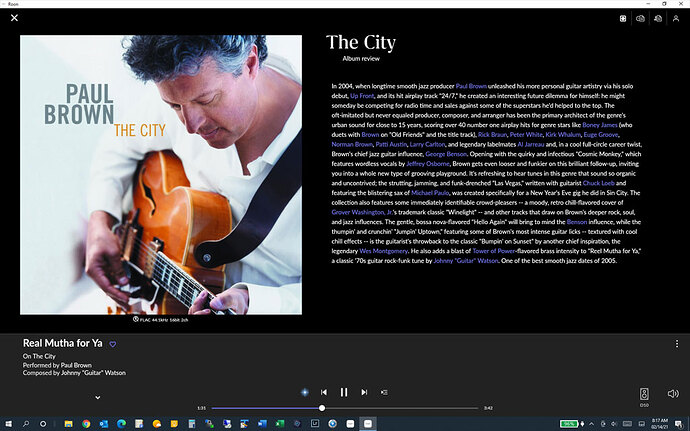
Task: Click "Performed by Paul Brown" text
Action: (x=57, y=365)
